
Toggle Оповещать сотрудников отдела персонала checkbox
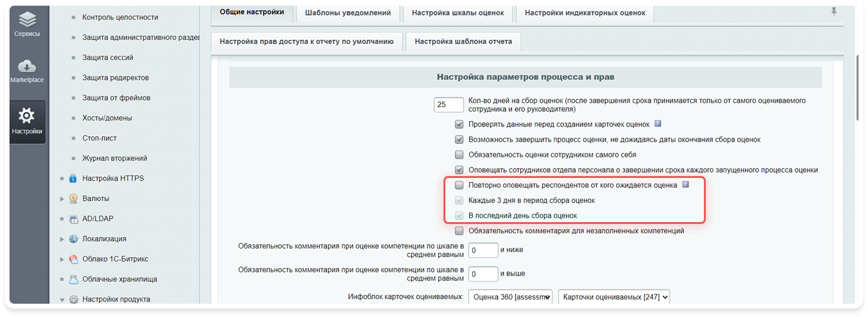click(x=459, y=170)
